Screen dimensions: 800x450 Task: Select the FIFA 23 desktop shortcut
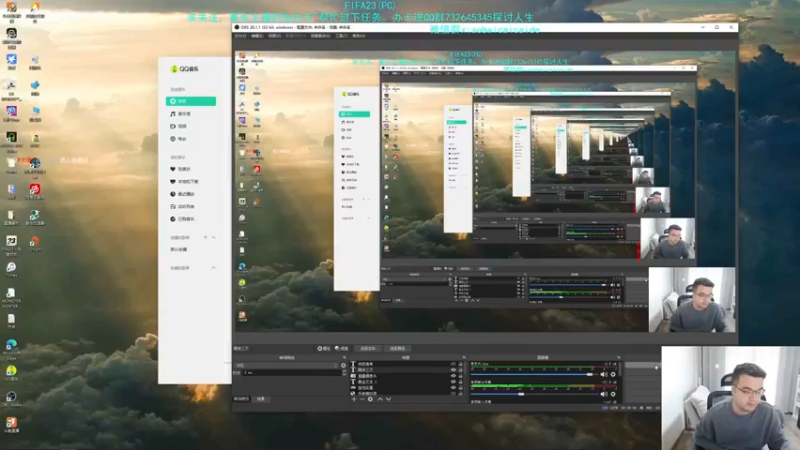(x=11, y=244)
